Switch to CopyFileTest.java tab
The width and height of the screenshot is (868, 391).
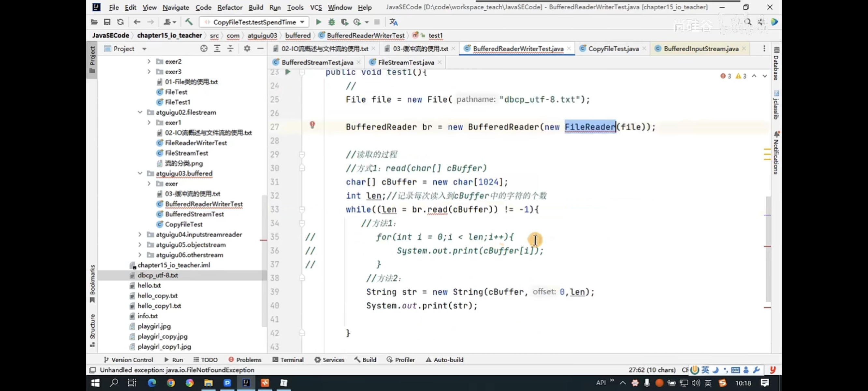(613, 49)
